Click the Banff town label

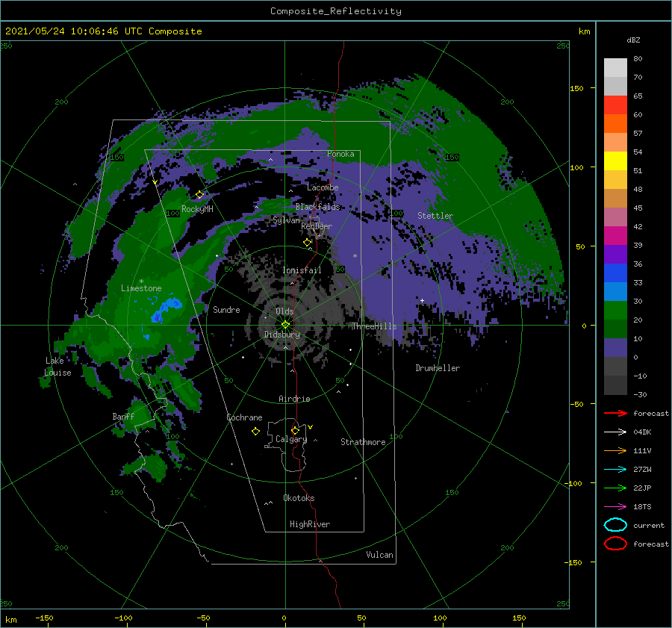[x=123, y=416]
